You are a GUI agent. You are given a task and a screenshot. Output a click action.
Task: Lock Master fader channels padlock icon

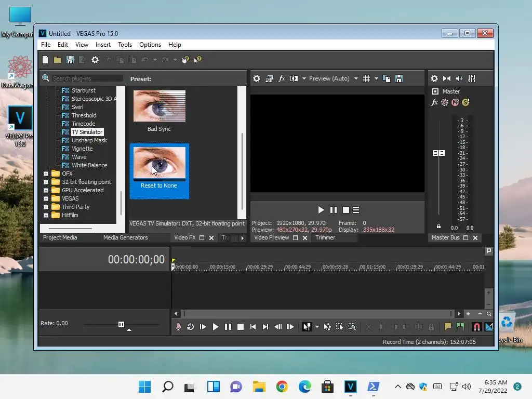pyautogui.click(x=438, y=227)
